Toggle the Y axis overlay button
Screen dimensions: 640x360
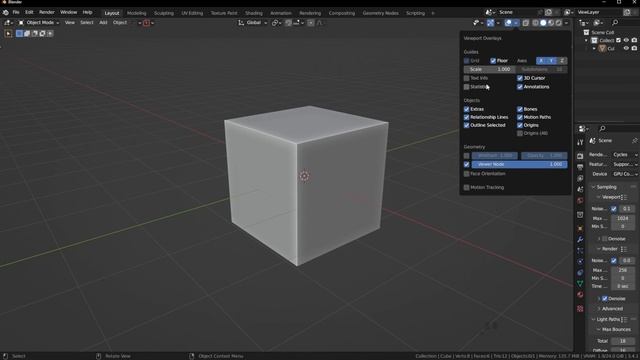[551, 61]
